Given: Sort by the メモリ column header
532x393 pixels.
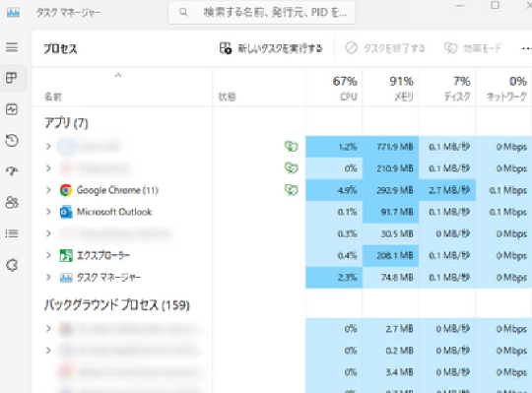Looking at the screenshot, I should click(390, 88).
